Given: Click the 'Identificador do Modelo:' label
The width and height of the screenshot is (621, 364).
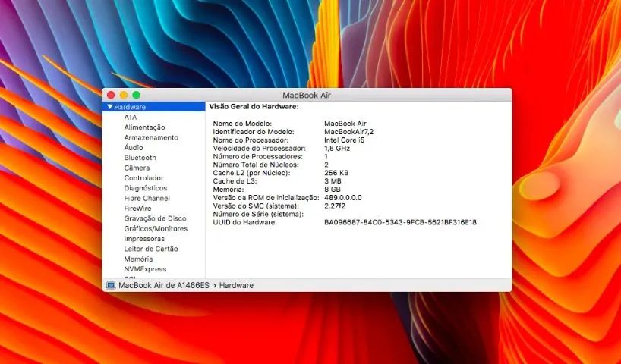Looking at the screenshot, I should [254, 132].
